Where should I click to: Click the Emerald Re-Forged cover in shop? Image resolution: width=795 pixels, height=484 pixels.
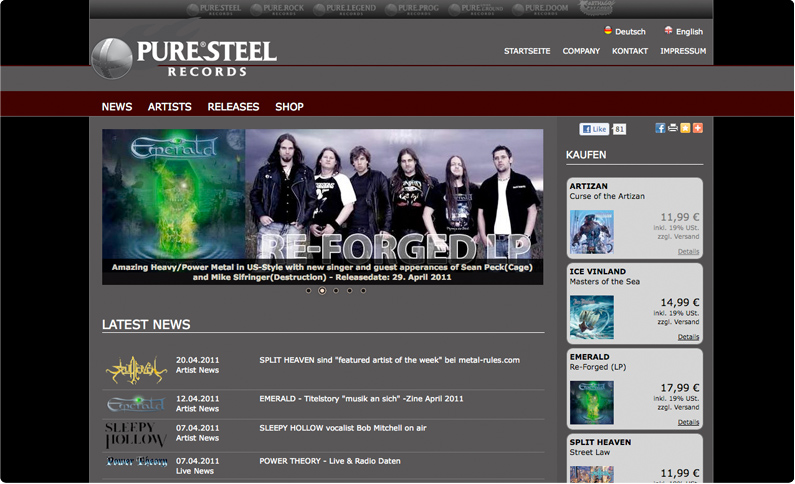[x=592, y=403]
